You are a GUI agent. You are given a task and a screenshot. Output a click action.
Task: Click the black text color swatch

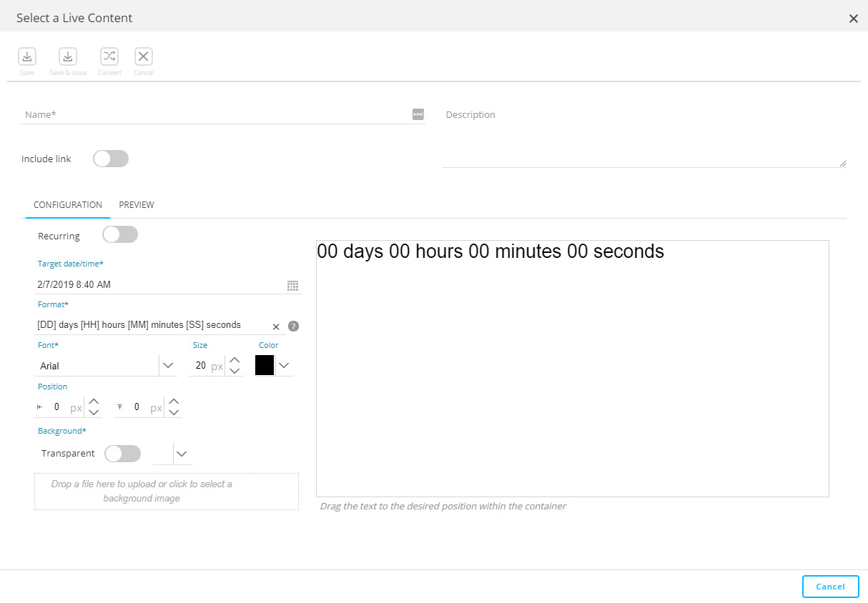265,365
